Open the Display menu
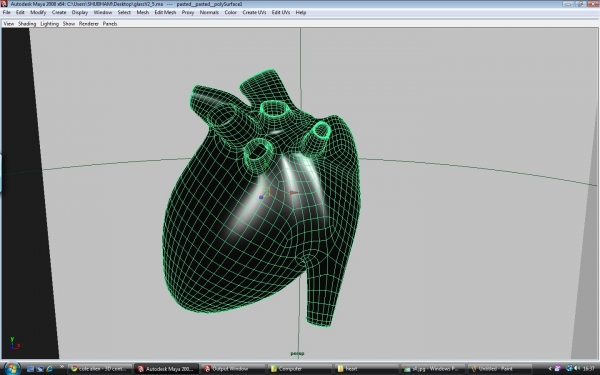This screenshot has width=600, height=375. (80, 12)
